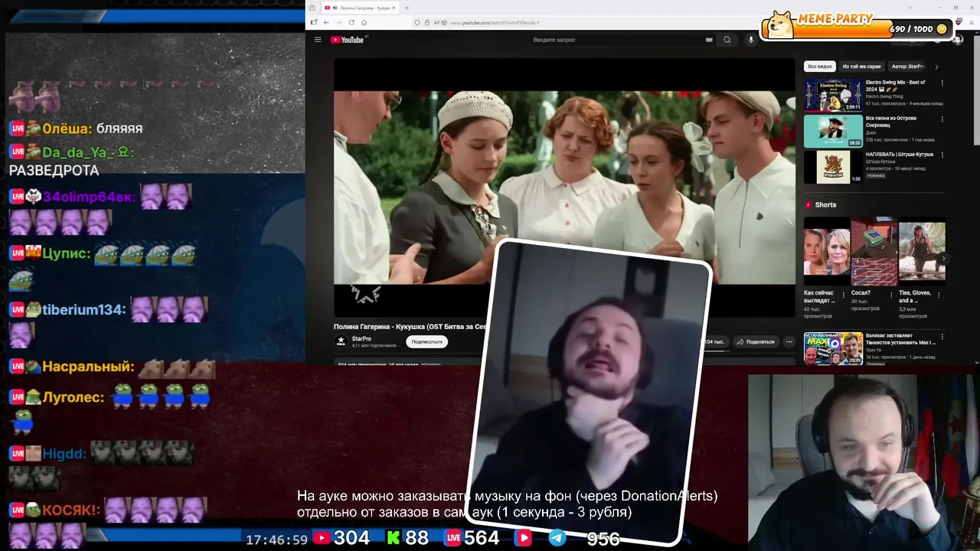Go to the YouTube home logo

tap(348, 40)
